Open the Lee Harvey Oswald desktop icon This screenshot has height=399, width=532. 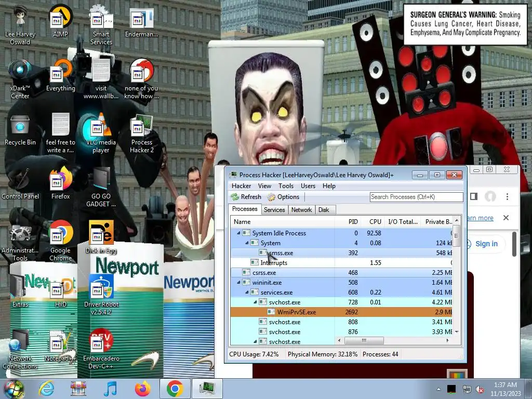[x=20, y=25]
